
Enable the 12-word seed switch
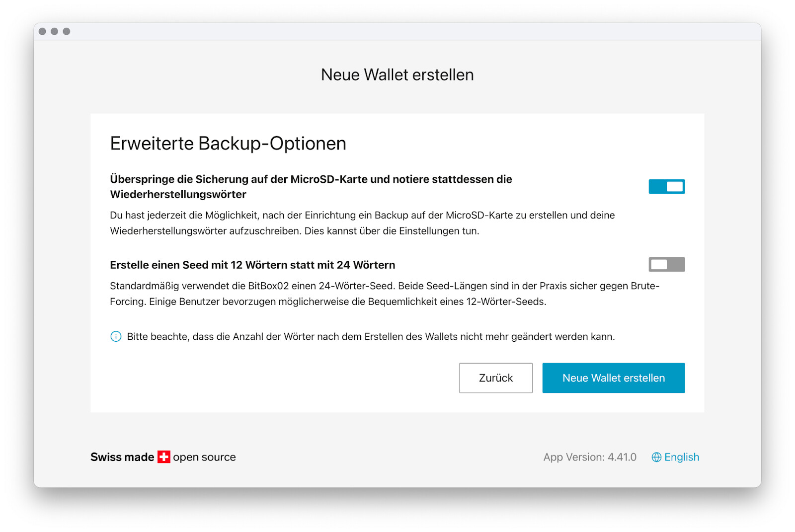[666, 265]
